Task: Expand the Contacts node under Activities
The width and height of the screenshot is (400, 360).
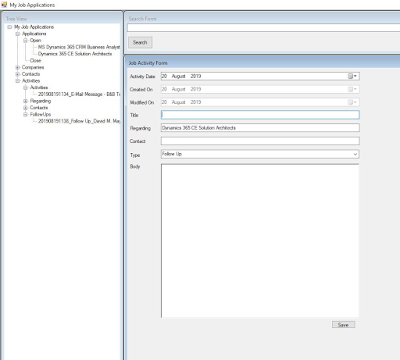Action: 26,108
